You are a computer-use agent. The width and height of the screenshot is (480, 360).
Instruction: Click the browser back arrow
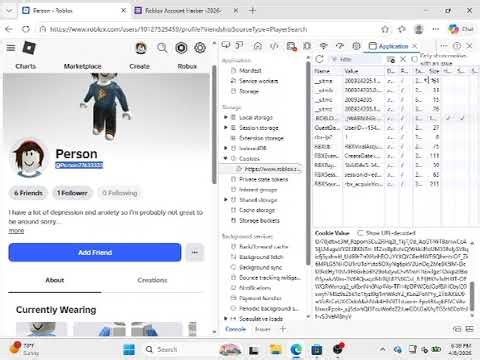(9, 29)
